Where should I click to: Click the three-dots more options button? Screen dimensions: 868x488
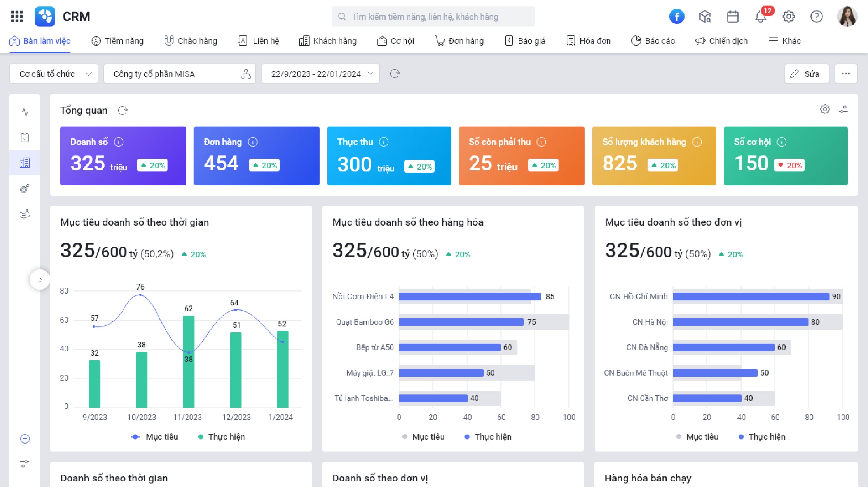[846, 74]
